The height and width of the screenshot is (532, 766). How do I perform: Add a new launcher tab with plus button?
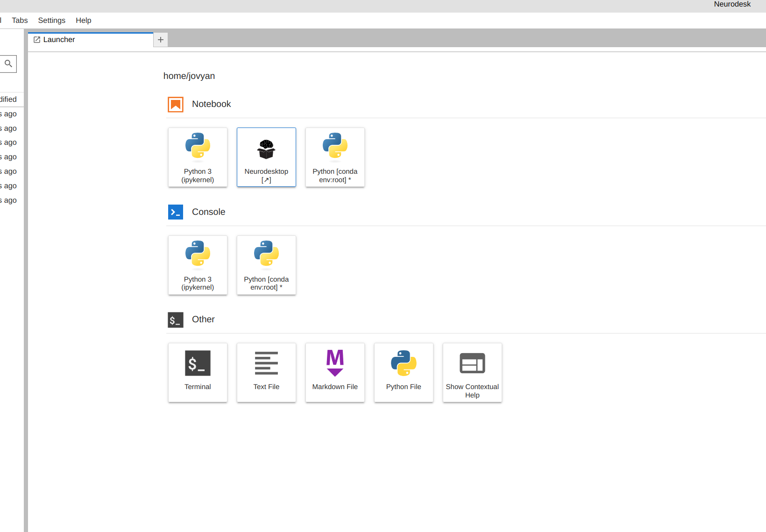click(161, 40)
